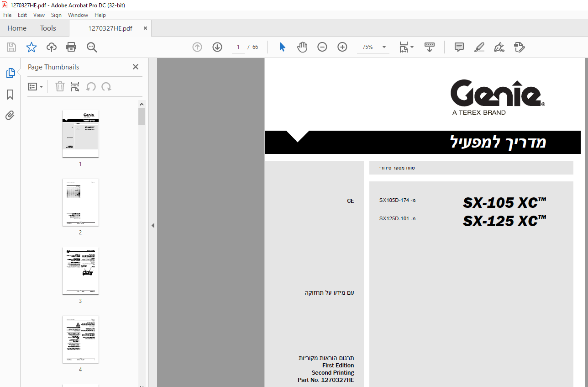Select the Highlight text tool
The width and height of the screenshot is (588, 387).
479,47
